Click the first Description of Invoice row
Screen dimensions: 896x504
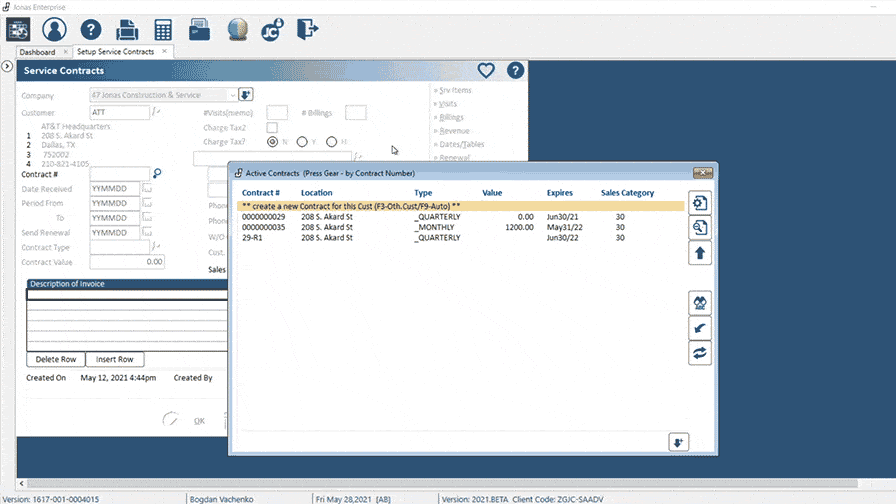(127, 295)
